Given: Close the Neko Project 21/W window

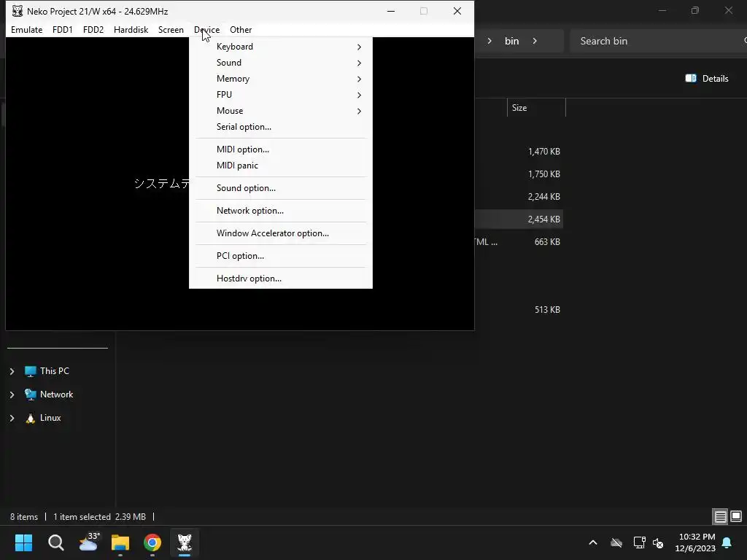Looking at the screenshot, I should click(x=457, y=11).
